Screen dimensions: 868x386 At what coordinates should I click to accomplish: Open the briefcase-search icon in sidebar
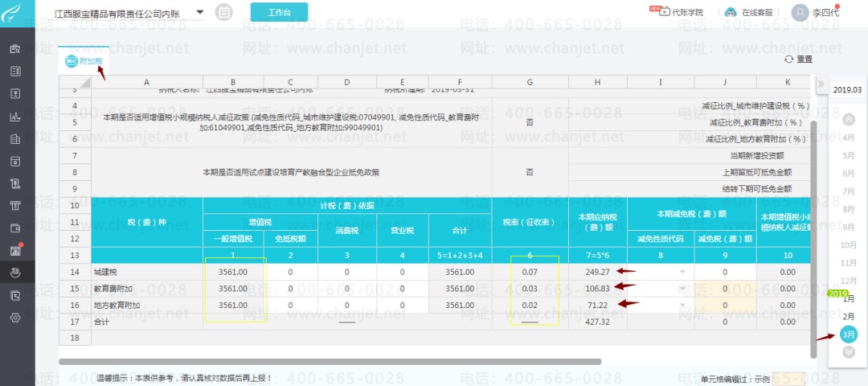tap(15, 49)
